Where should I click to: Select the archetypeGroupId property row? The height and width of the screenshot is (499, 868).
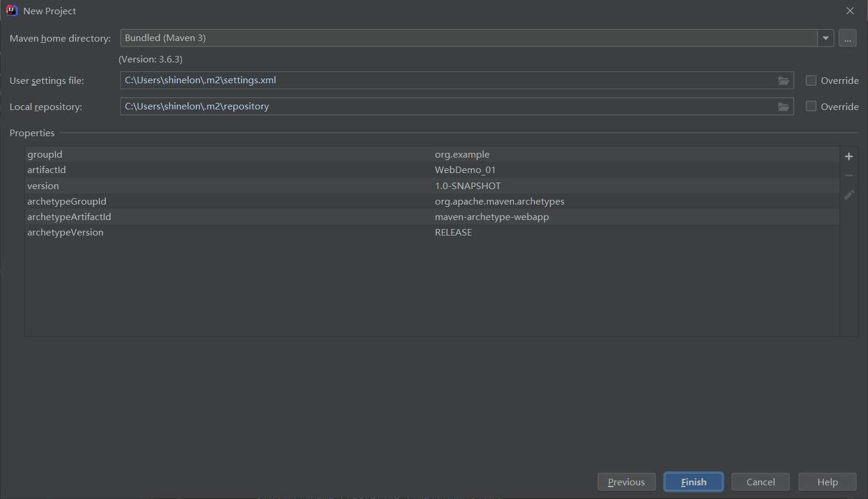(x=432, y=201)
